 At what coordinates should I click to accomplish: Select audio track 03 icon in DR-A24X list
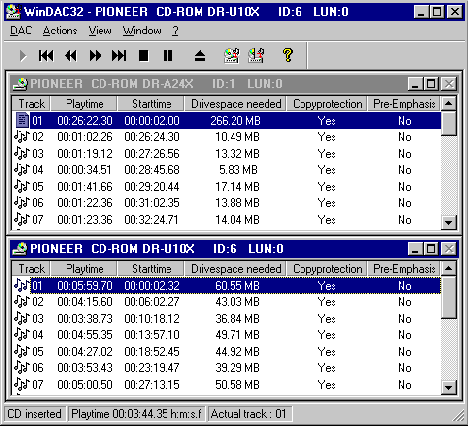click(x=22, y=153)
